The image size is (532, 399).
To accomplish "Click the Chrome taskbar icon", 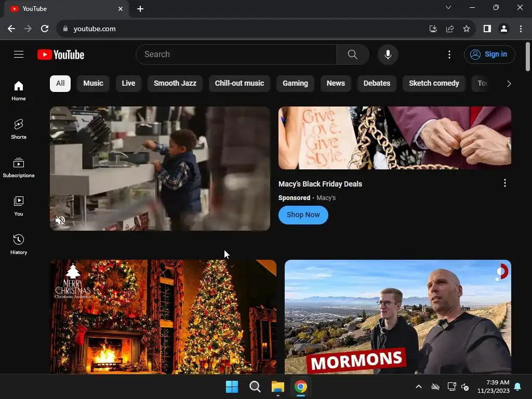I will (x=301, y=387).
